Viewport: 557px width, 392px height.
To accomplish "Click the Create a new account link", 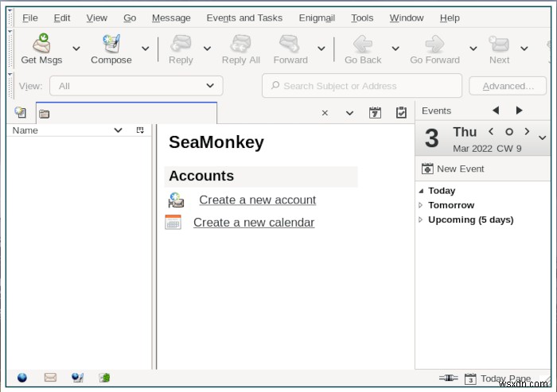I will 257,200.
